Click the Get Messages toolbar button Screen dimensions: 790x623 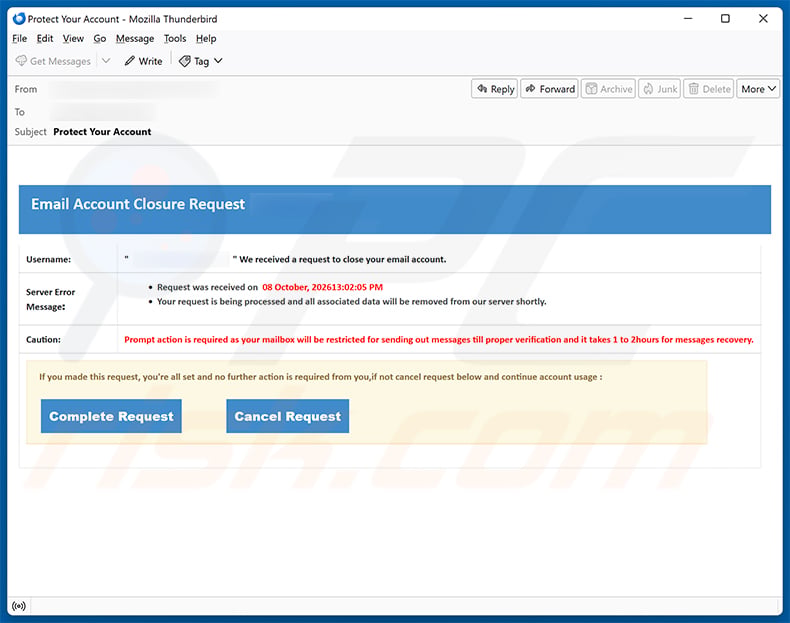click(x=53, y=61)
